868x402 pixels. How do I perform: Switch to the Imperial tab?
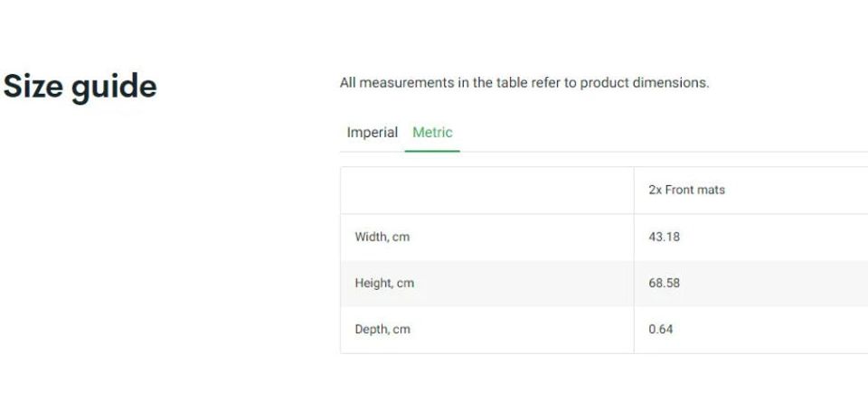[x=372, y=133]
